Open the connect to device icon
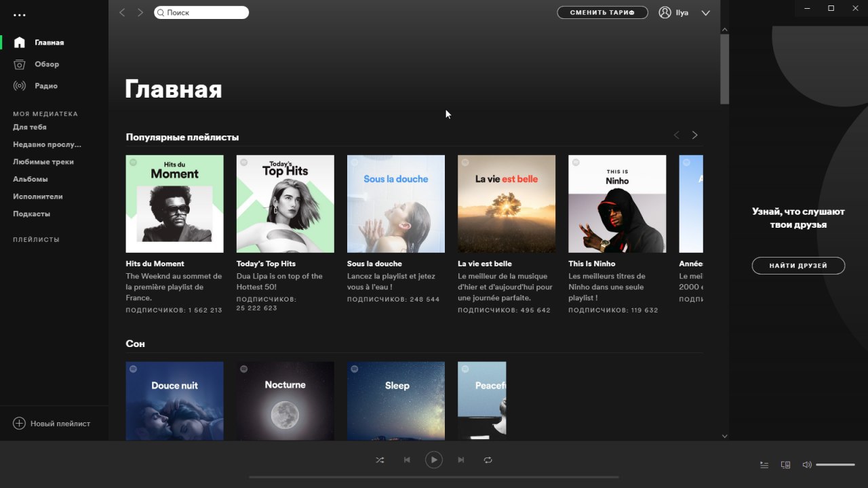Viewport: 868px width, 488px height. [x=785, y=465]
